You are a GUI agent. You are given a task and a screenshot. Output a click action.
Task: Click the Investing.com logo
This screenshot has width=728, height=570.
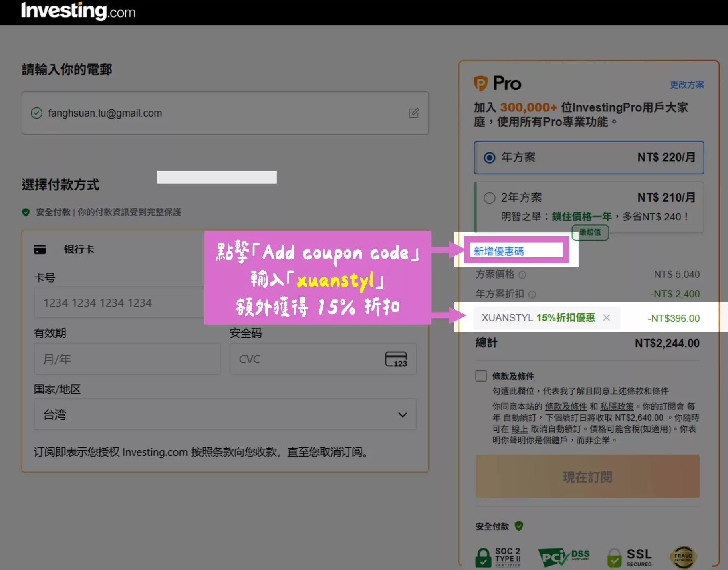78,11
